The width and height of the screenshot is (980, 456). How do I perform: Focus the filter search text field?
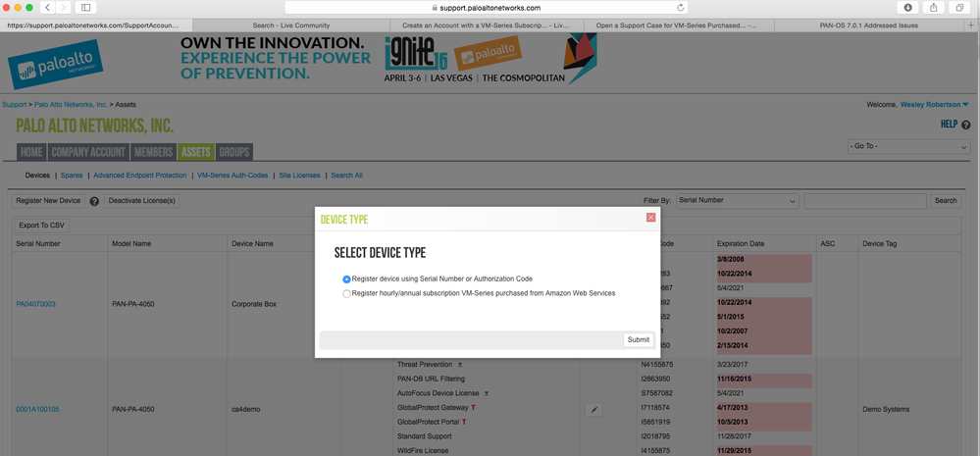click(x=865, y=200)
